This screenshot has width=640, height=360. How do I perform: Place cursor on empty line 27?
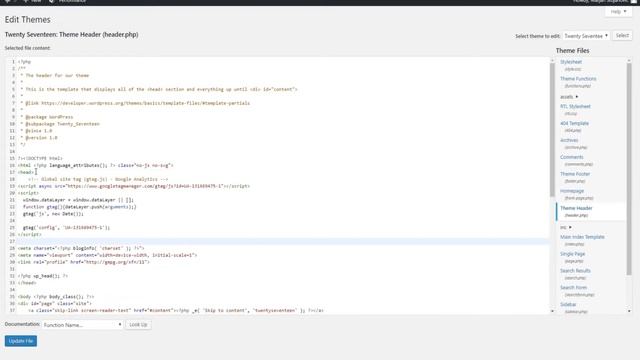coord(283,241)
